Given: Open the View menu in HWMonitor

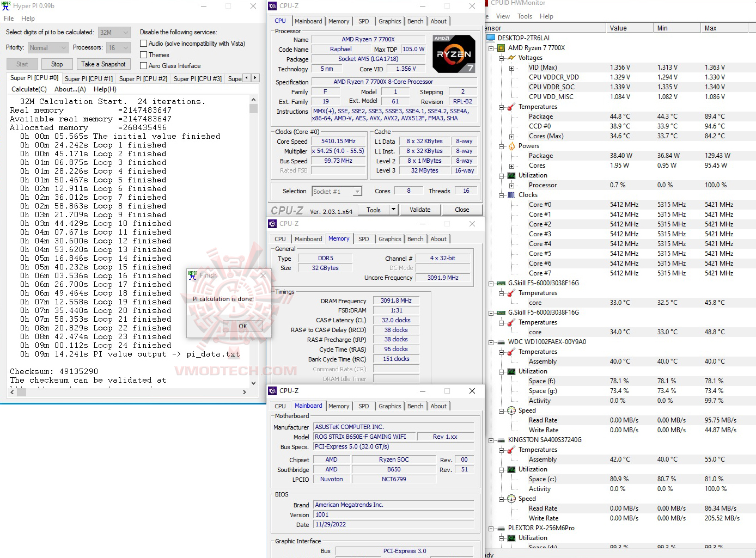Looking at the screenshot, I should click(503, 16).
